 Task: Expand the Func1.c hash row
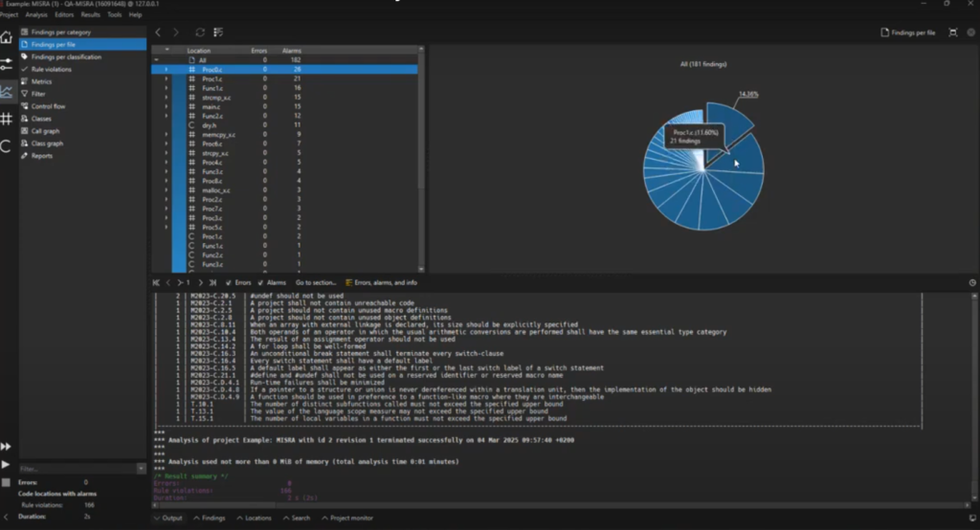(167, 88)
